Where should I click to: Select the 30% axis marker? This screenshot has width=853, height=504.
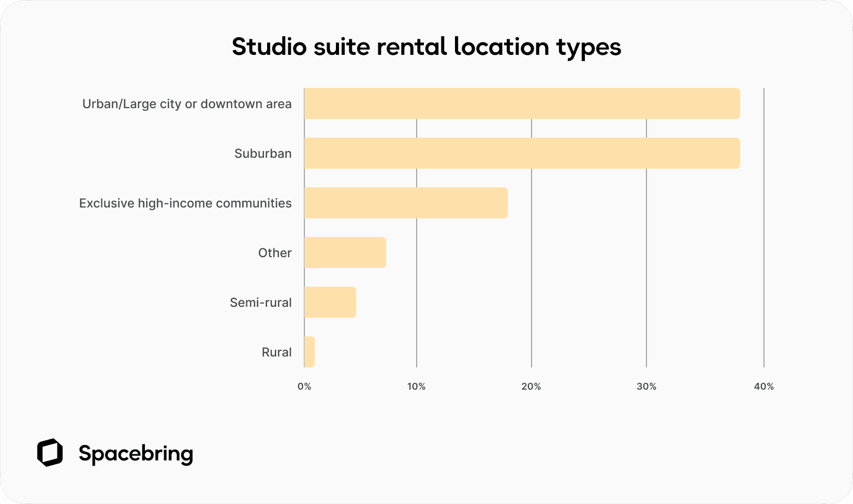(646, 386)
